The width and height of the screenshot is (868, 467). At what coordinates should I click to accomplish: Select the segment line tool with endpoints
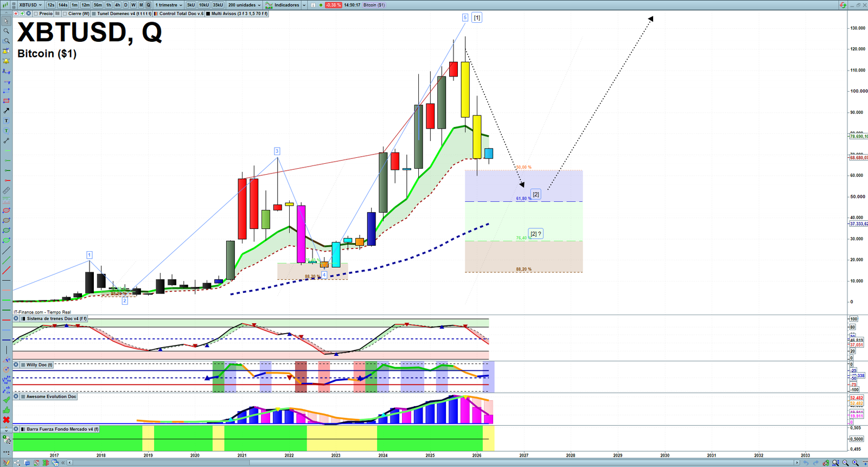(6, 141)
